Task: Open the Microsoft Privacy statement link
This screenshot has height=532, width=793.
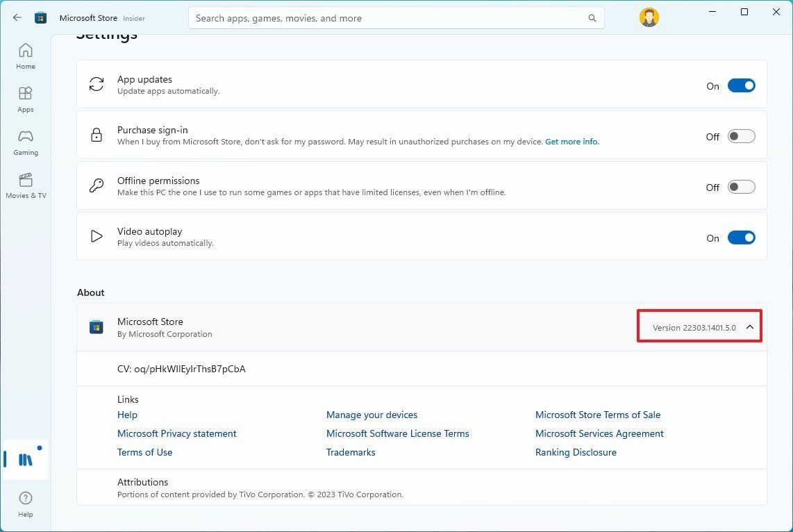Action: pos(176,433)
